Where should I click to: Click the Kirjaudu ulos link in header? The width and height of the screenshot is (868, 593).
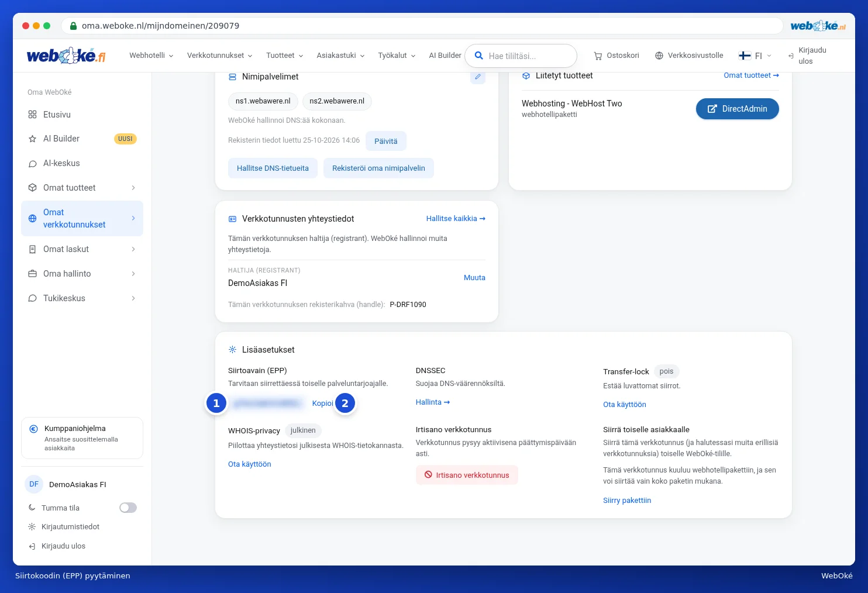(807, 56)
